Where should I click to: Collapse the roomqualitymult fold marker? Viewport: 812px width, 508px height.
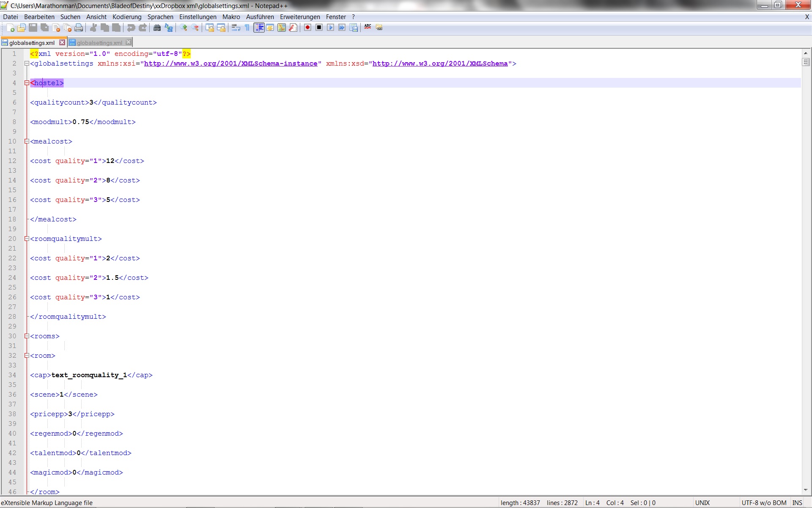click(x=27, y=239)
